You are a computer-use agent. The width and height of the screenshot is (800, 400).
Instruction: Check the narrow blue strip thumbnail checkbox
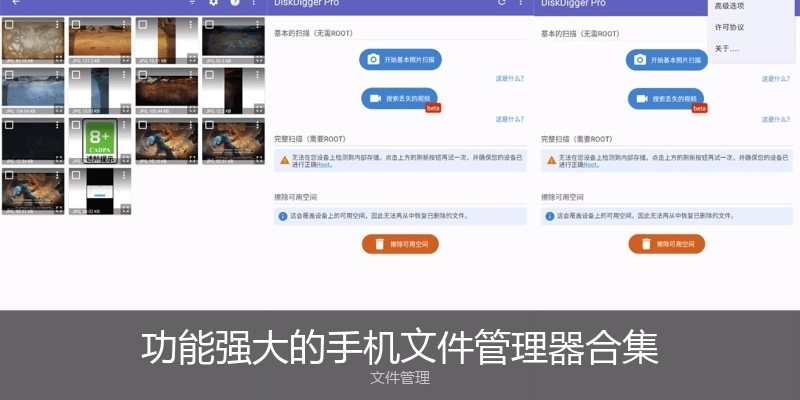(x=76, y=74)
